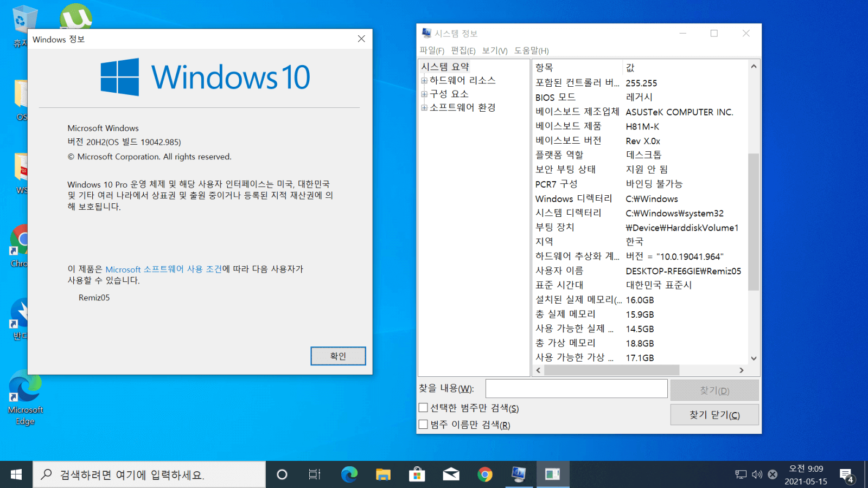Viewport: 868px width, 488px height.
Task: Open the volume icon in system tray
Action: (x=757, y=474)
